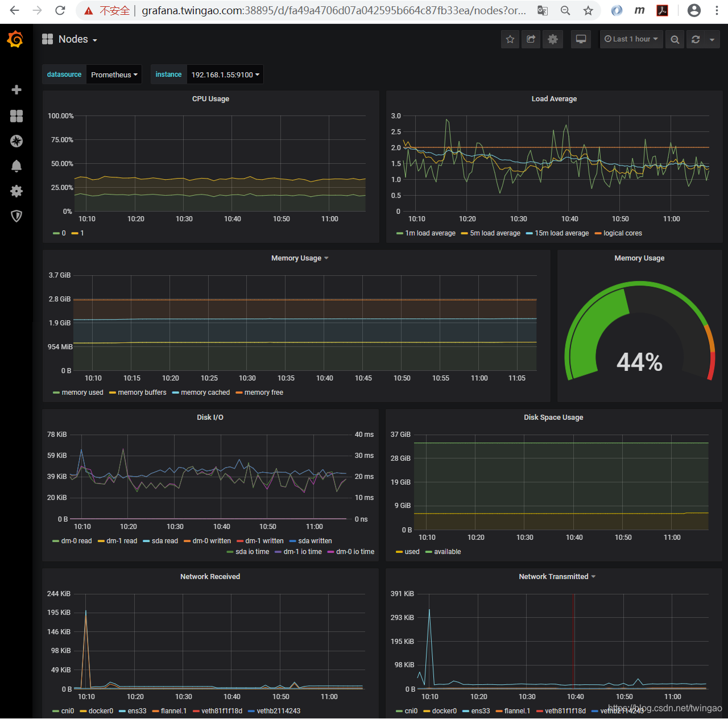Go back in browser history

pyautogui.click(x=15, y=10)
